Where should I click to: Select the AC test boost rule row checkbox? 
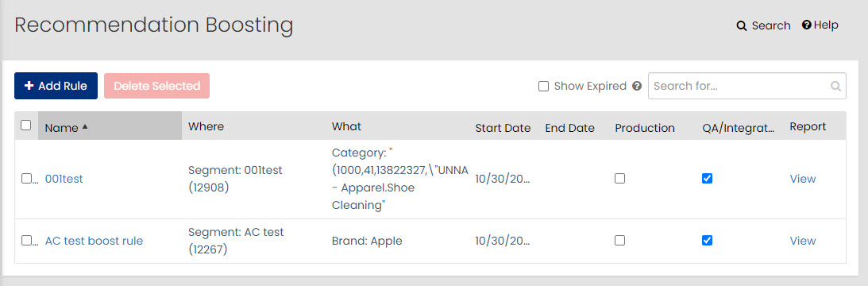(x=26, y=241)
